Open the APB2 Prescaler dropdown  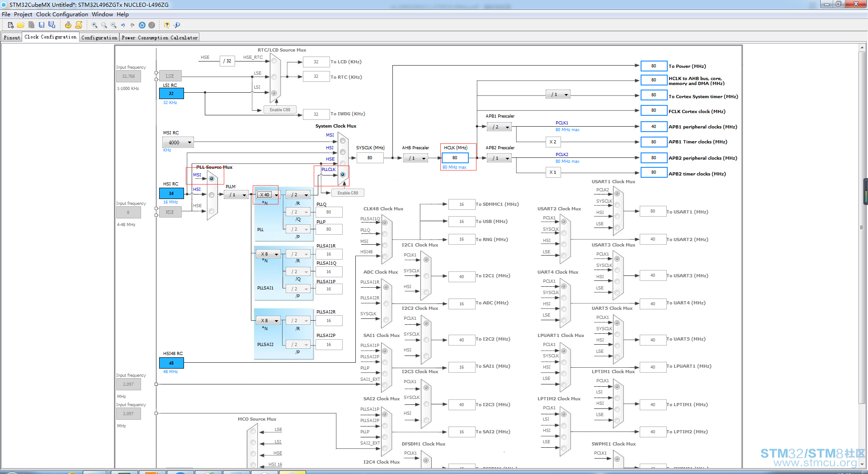click(500, 158)
